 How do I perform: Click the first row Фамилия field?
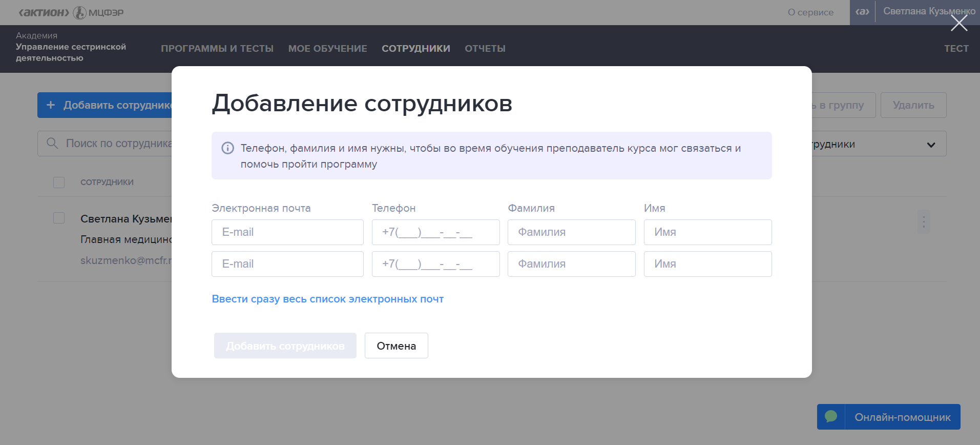tap(571, 232)
